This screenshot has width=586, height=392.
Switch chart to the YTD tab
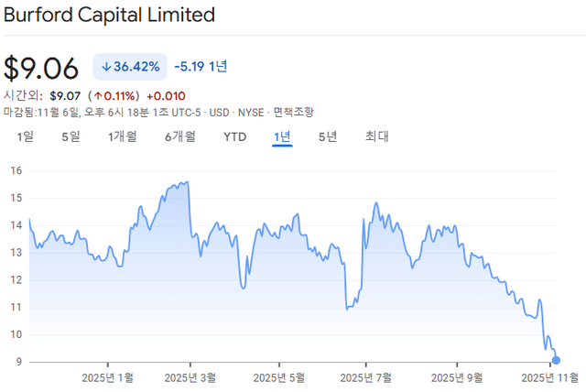click(x=235, y=136)
